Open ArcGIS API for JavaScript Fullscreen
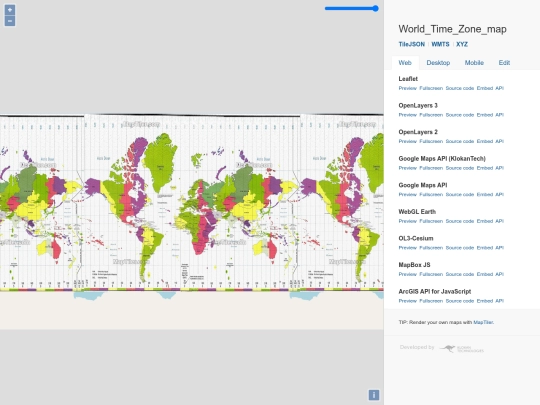This screenshot has width=540, height=405. click(431, 301)
